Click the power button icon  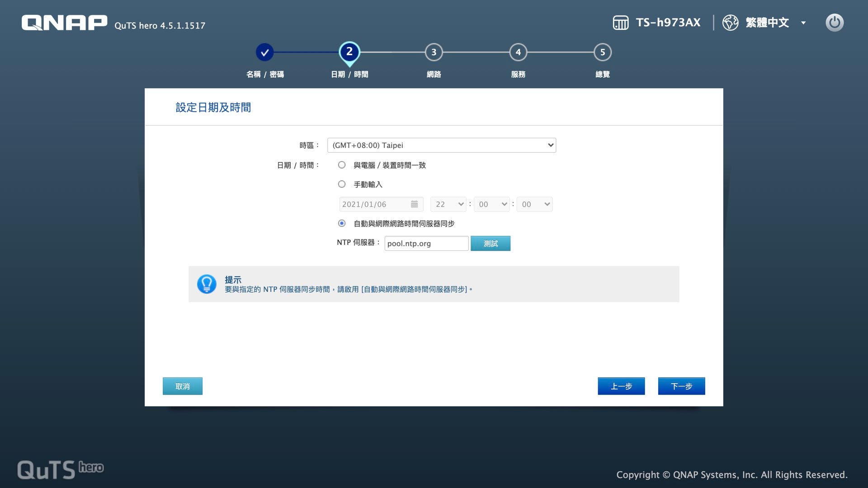tap(835, 23)
